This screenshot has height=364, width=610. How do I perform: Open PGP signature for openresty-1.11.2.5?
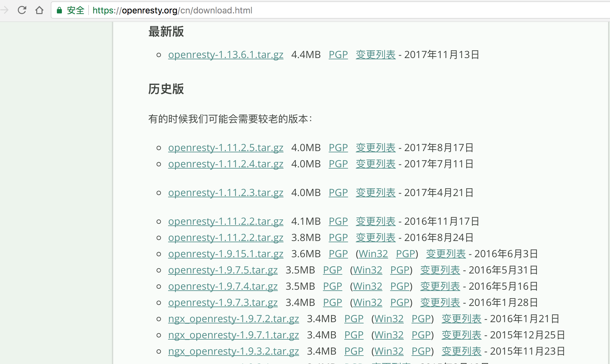tap(338, 148)
